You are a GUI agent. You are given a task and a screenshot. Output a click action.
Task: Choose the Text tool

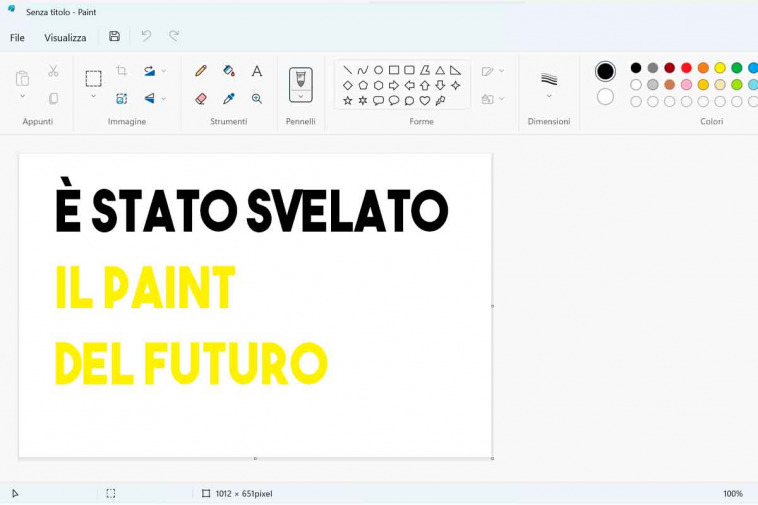257,71
